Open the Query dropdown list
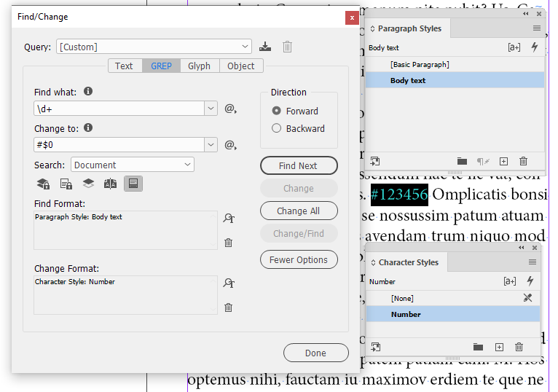 coord(245,47)
